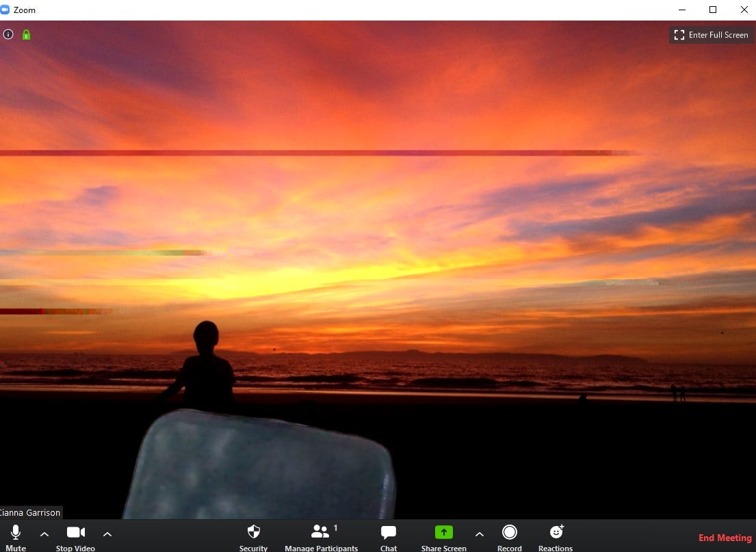The image size is (756, 552).
Task: Click End Meeting
Action: [x=725, y=538]
